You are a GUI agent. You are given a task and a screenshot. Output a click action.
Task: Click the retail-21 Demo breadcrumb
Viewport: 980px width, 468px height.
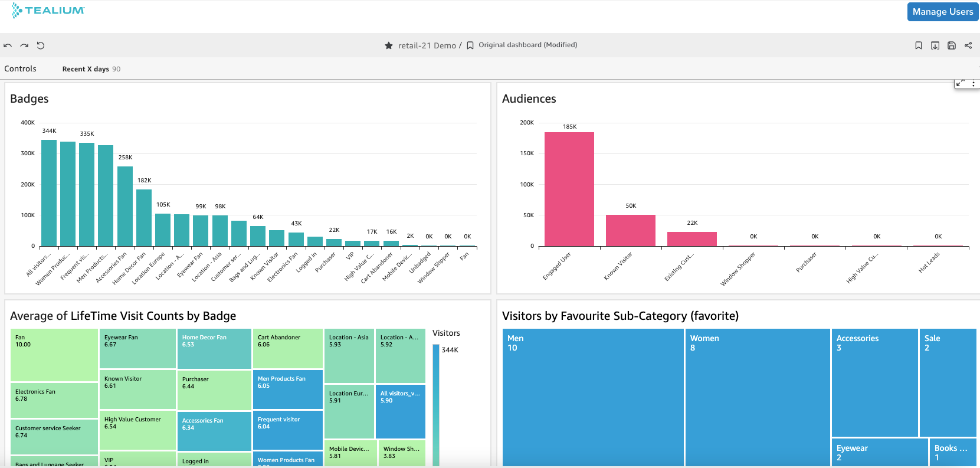click(x=427, y=45)
